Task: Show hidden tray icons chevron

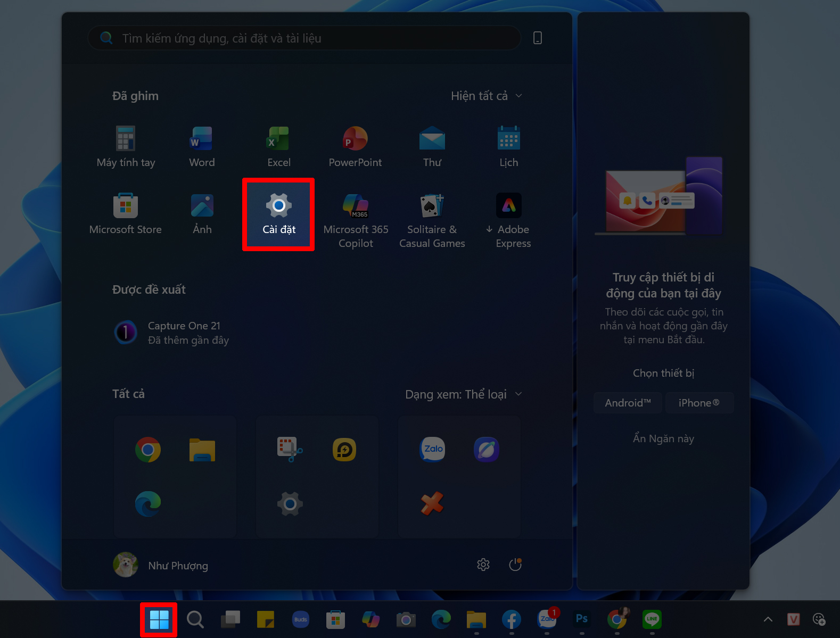Action: pos(768,619)
